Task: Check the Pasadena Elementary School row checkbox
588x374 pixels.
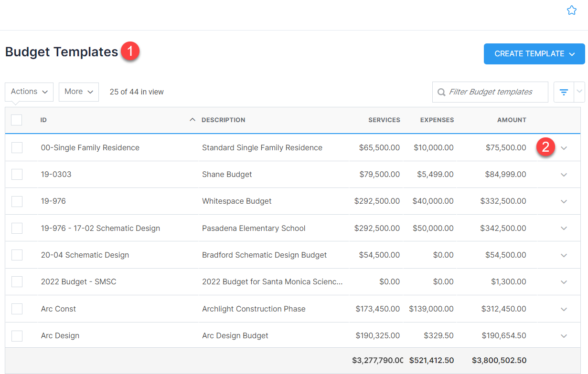Action: 17,228
